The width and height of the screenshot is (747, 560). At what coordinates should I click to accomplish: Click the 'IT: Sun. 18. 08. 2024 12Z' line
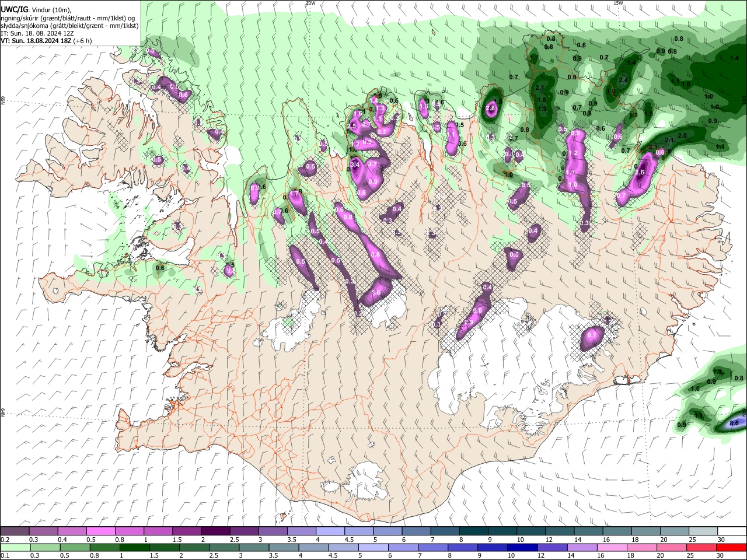[x=37, y=34]
